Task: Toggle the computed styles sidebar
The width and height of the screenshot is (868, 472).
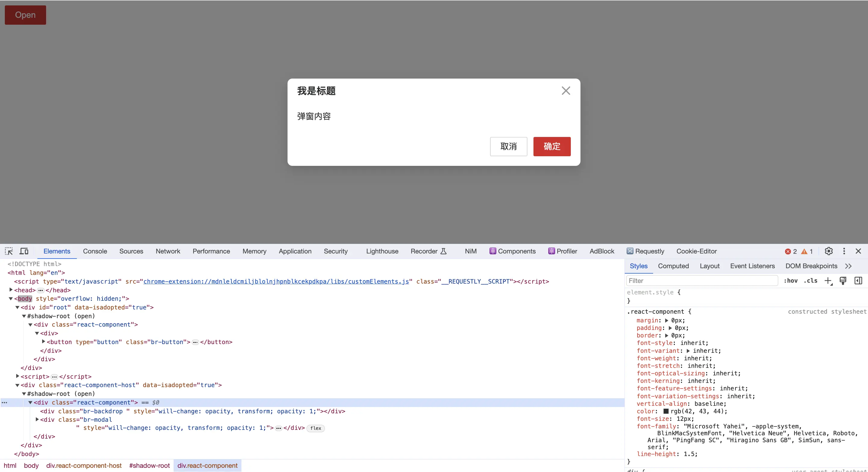Action: click(x=858, y=281)
